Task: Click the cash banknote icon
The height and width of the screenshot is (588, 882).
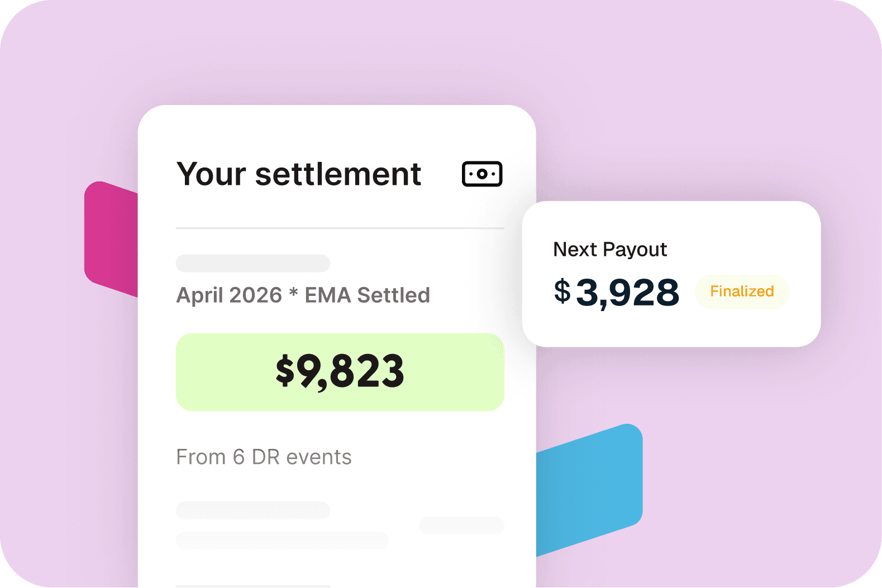Action: (482, 174)
